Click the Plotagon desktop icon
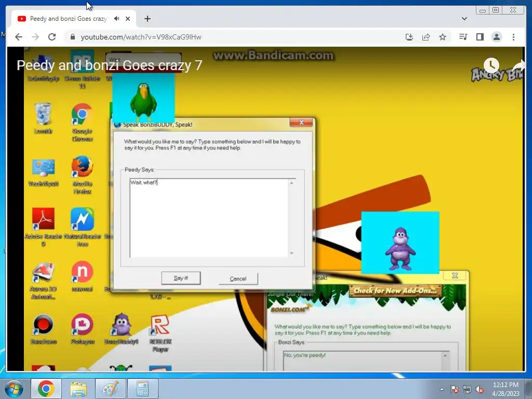The height and width of the screenshot is (399, 532). coord(82,329)
